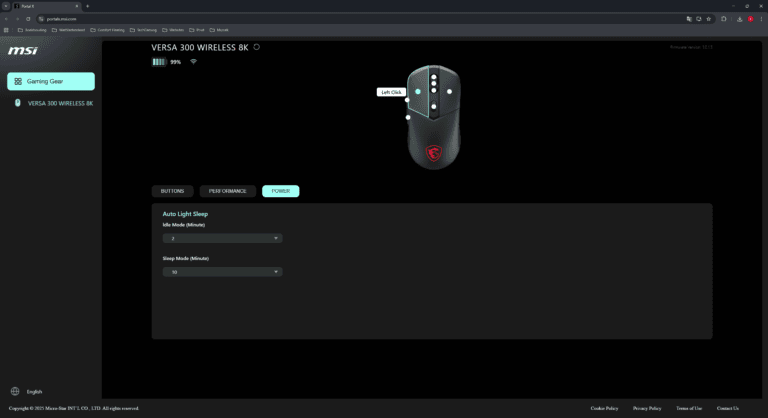The image size is (768, 418).
Task: Click the refresh icon beside the device name
Action: click(257, 46)
